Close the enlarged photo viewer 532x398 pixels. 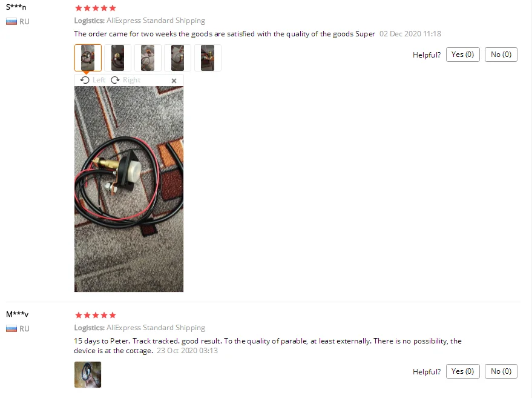coord(174,81)
